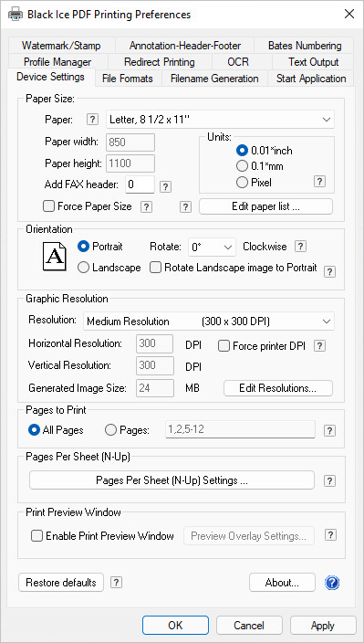Viewport: 364px width, 643px height.
Task: Switch to Filename Generation tab
Action: 214,79
